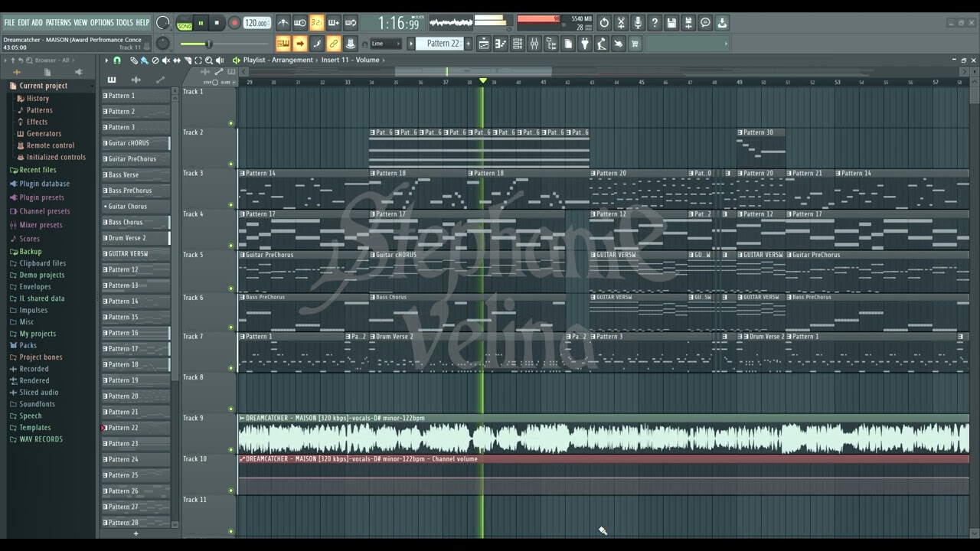This screenshot has width=980, height=551.
Task: Click the scissors audio editor icon
Action: [621, 23]
